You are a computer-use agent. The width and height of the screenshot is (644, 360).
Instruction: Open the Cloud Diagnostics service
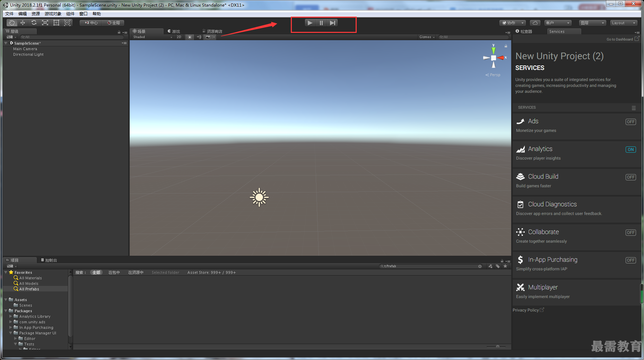coord(577,209)
